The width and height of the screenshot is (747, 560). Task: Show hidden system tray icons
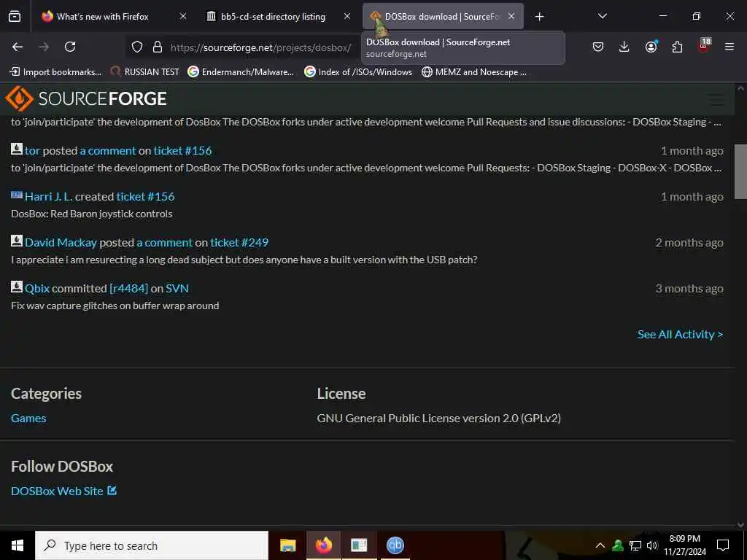click(x=600, y=545)
